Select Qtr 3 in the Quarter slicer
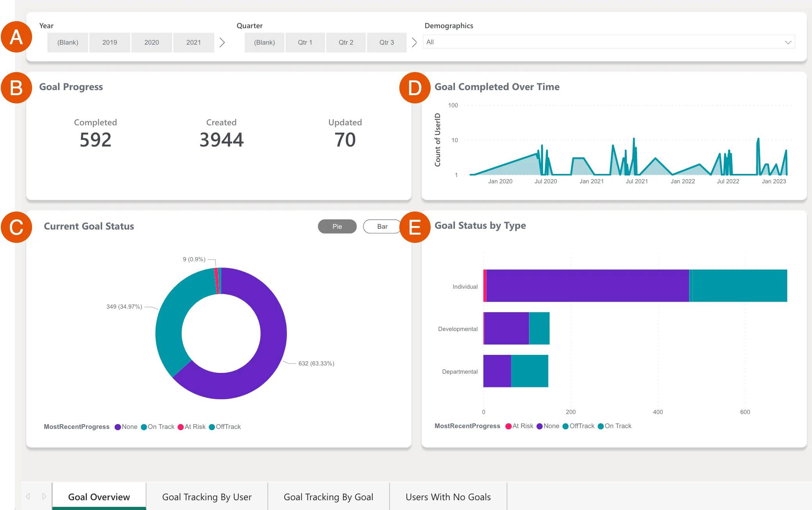The image size is (812, 510). tap(387, 42)
